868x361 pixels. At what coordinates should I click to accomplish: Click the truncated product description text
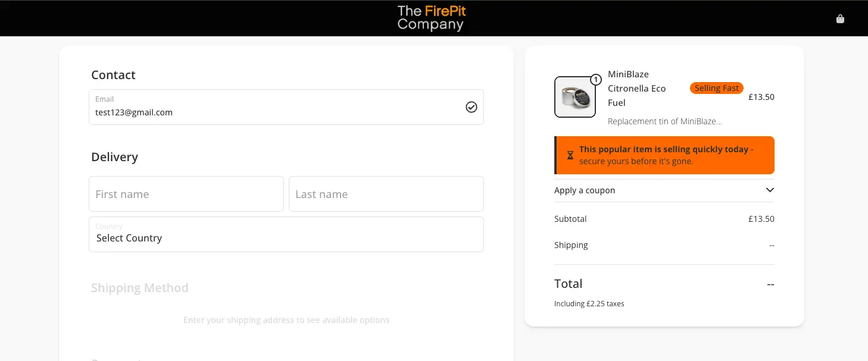[664, 121]
